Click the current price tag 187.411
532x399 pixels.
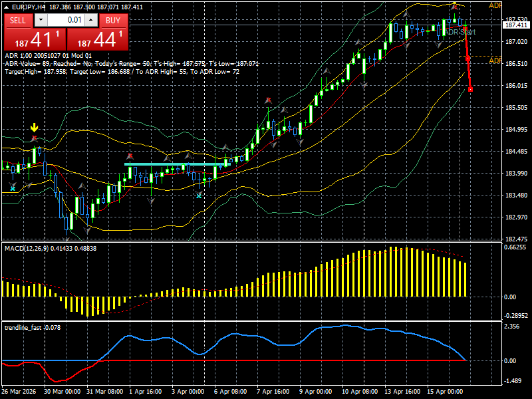[516, 25]
